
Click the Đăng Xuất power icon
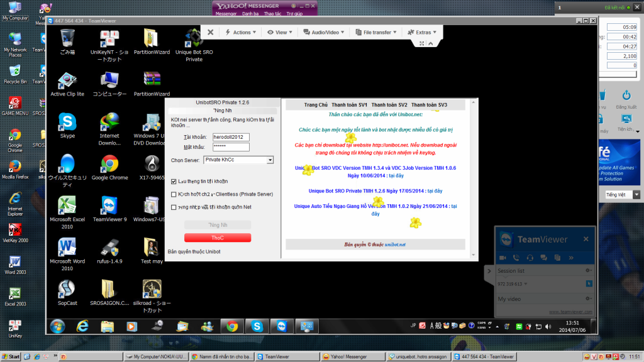tap(626, 96)
